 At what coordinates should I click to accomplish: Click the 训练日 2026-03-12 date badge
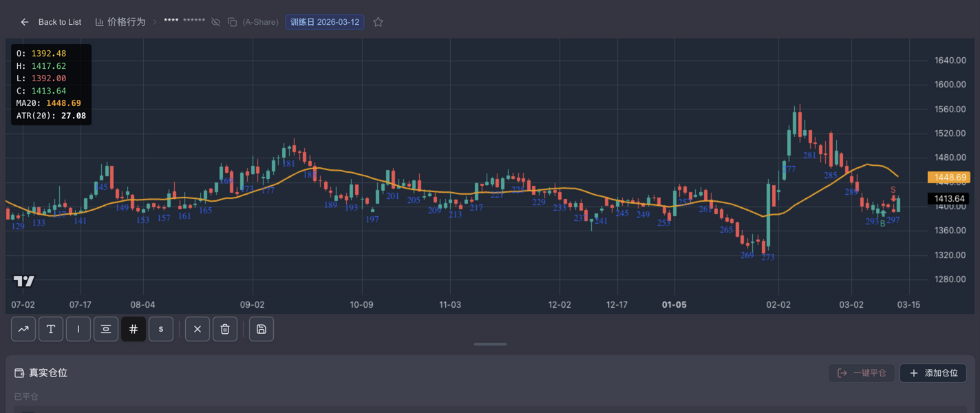click(325, 22)
